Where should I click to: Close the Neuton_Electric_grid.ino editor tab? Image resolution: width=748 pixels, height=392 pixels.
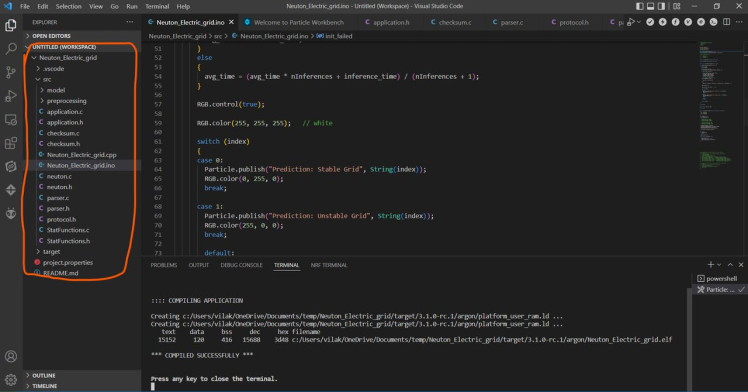click(x=231, y=22)
